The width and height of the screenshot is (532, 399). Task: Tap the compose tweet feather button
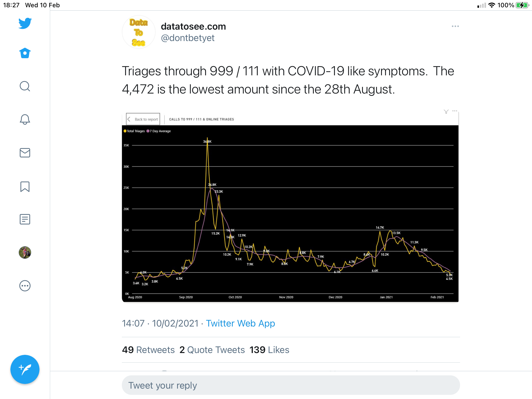pos(25,369)
